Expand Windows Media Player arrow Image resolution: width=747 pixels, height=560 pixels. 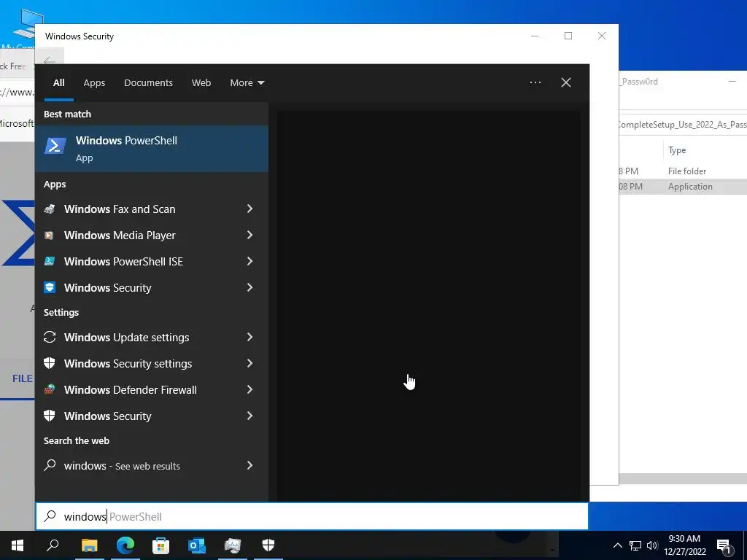[249, 235]
